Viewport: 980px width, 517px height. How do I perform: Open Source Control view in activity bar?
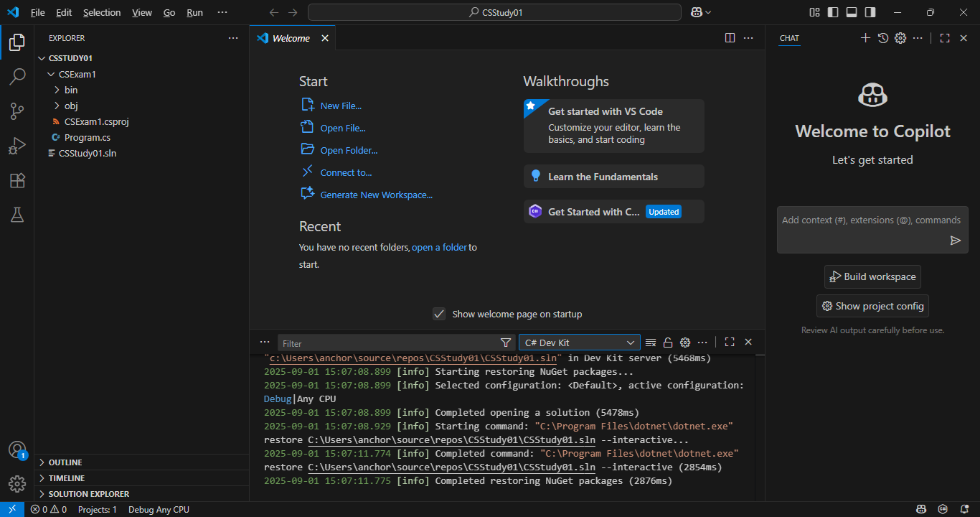pyautogui.click(x=17, y=111)
